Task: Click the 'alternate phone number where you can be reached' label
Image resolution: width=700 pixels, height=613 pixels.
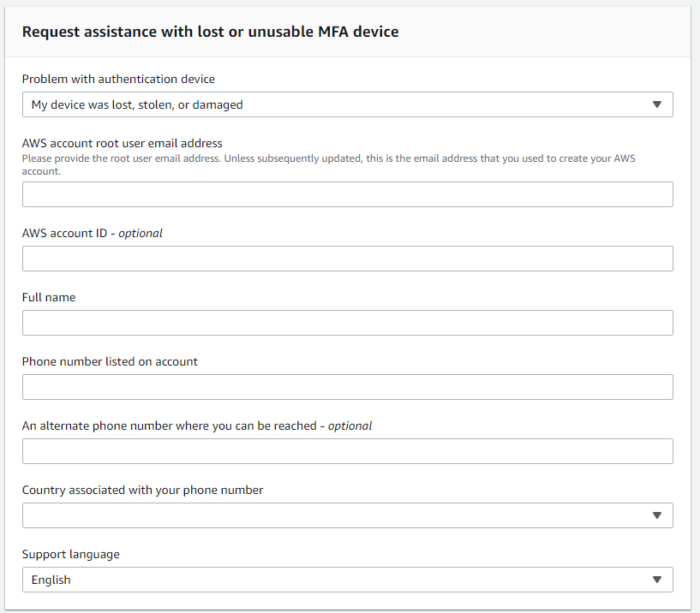Action: (x=197, y=426)
